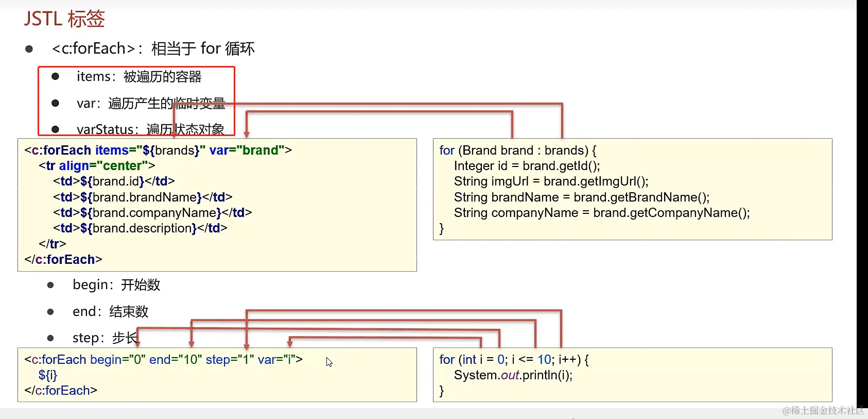Click "String companyName = brand.getCompanyName();" line

pyautogui.click(x=602, y=212)
